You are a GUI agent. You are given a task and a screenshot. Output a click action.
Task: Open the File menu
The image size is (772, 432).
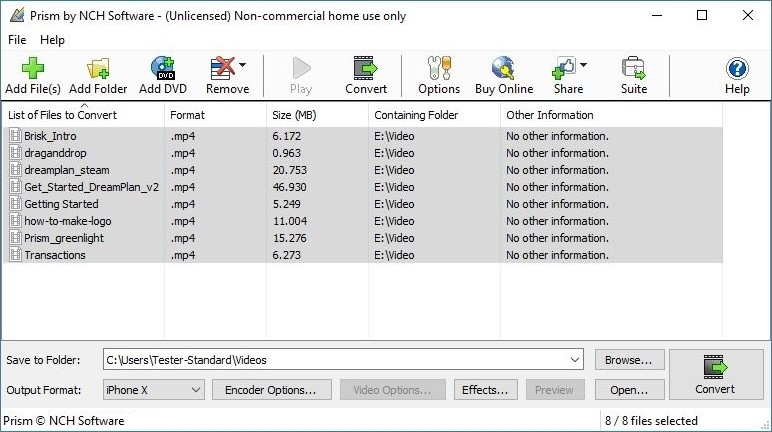tap(17, 40)
